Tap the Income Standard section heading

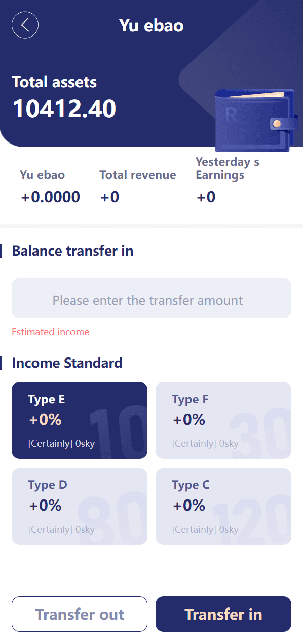(67, 363)
